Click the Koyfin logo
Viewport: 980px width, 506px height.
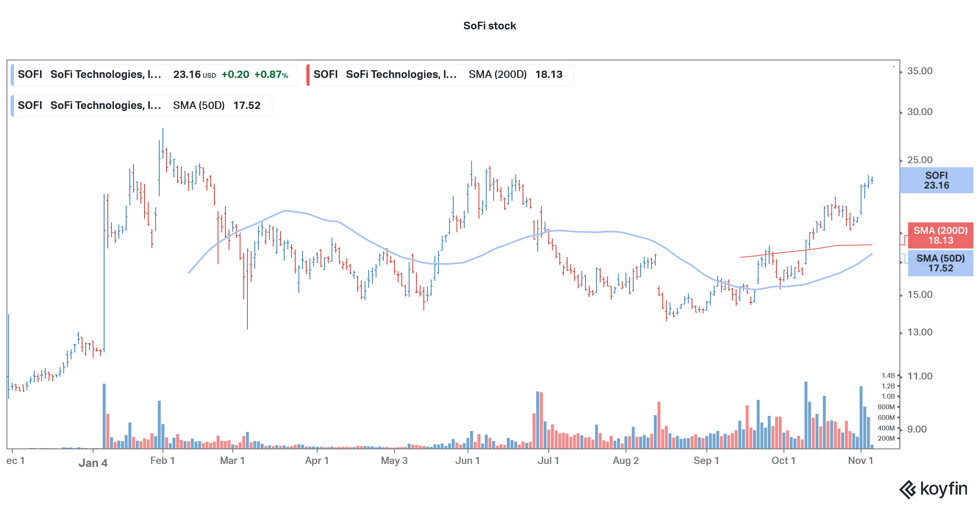click(x=933, y=489)
